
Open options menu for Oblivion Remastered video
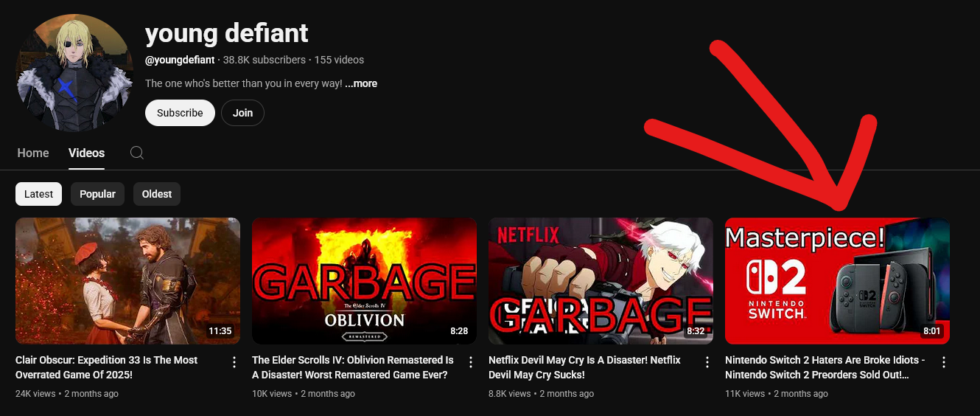471,362
